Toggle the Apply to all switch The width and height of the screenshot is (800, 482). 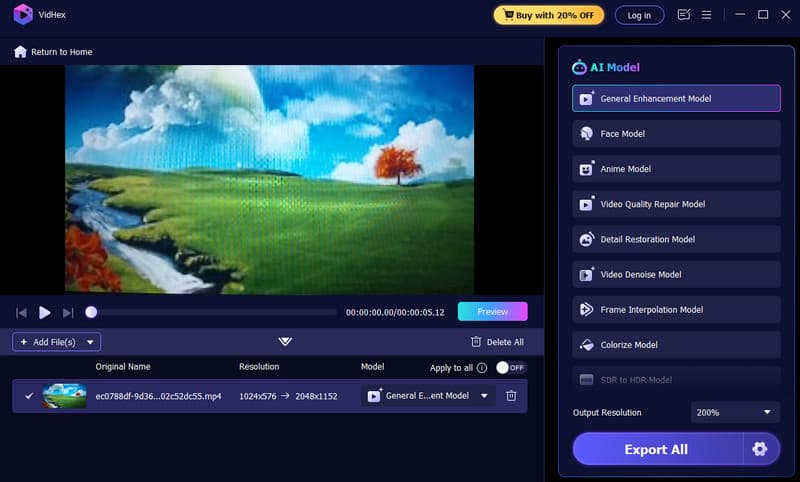point(511,368)
